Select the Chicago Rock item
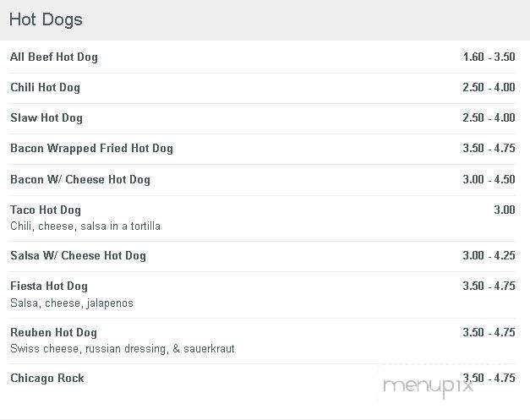The image size is (530, 420). point(47,378)
